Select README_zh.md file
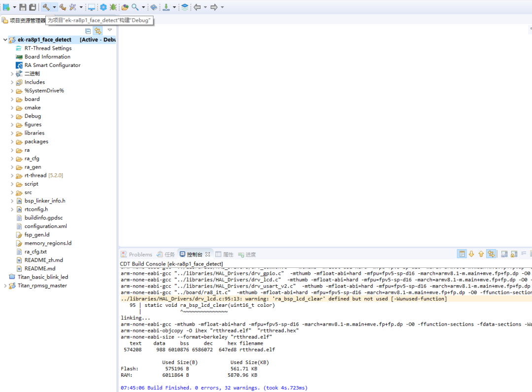532x392 pixels. click(43, 260)
